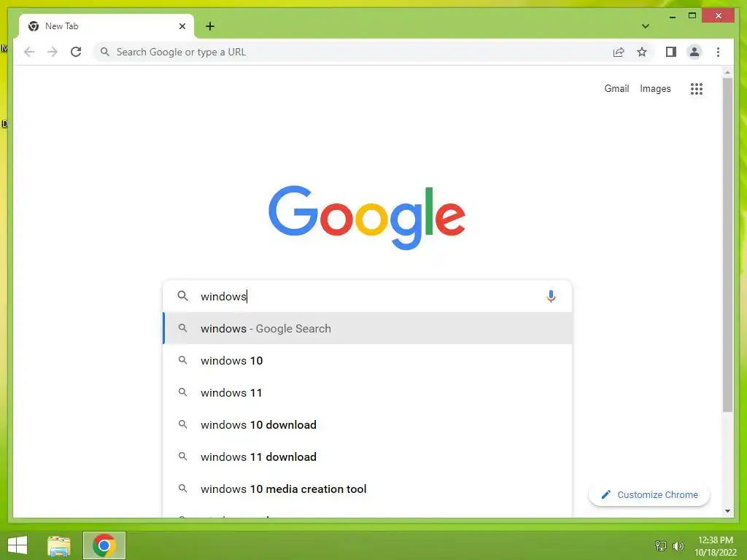Click the Chrome taskbar icon
747x560 pixels.
[104, 545]
